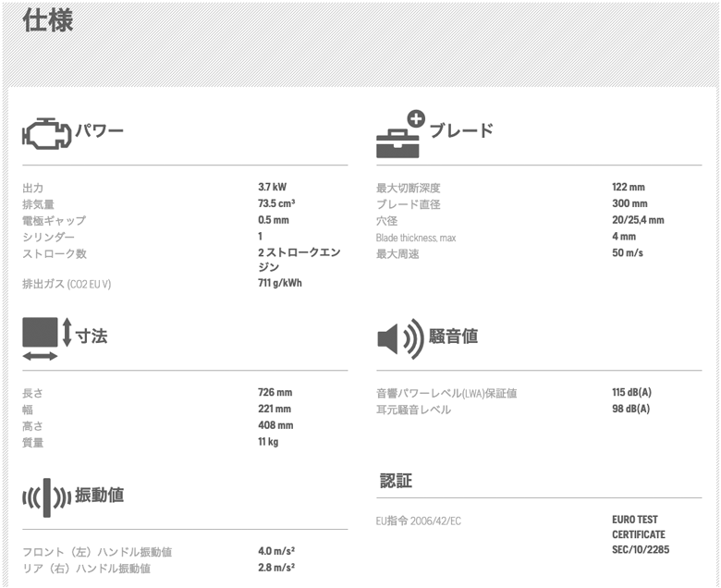Click the 振動値 section heading

click(x=99, y=496)
